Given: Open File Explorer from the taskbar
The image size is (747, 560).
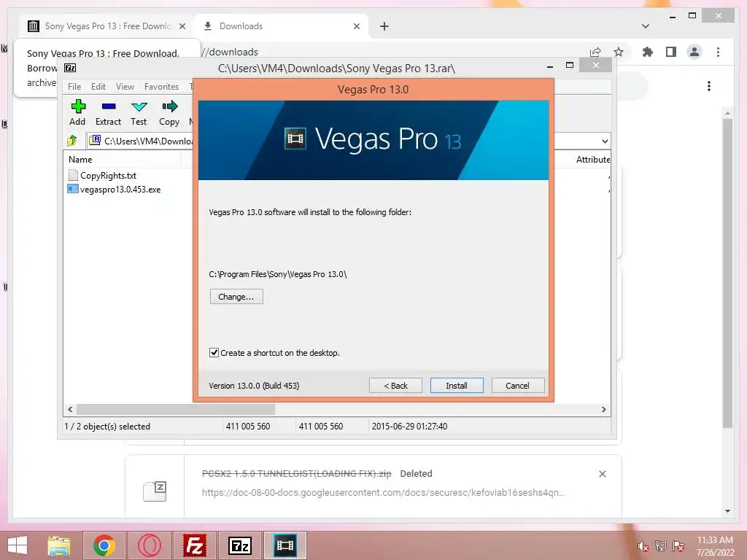Looking at the screenshot, I should click(59, 545).
